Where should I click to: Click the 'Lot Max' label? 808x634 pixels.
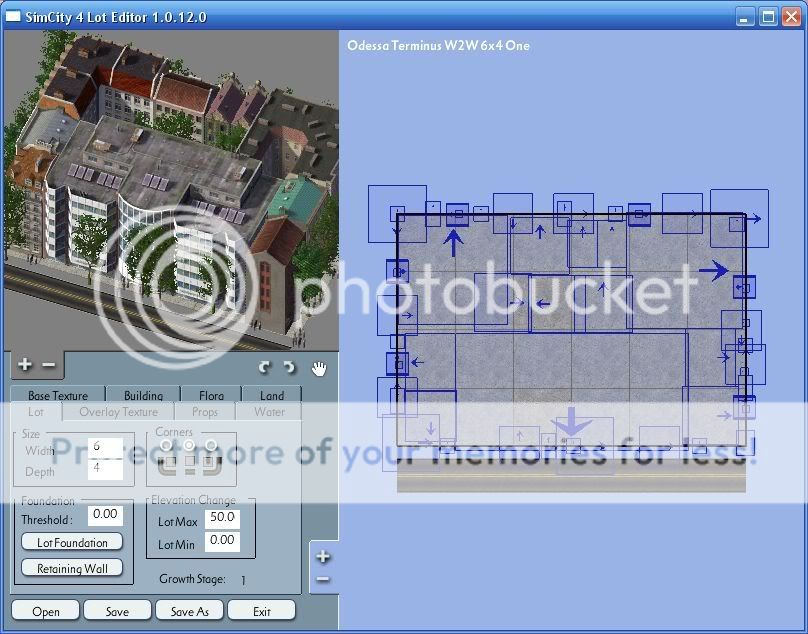pyautogui.click(x=178, y=522)
